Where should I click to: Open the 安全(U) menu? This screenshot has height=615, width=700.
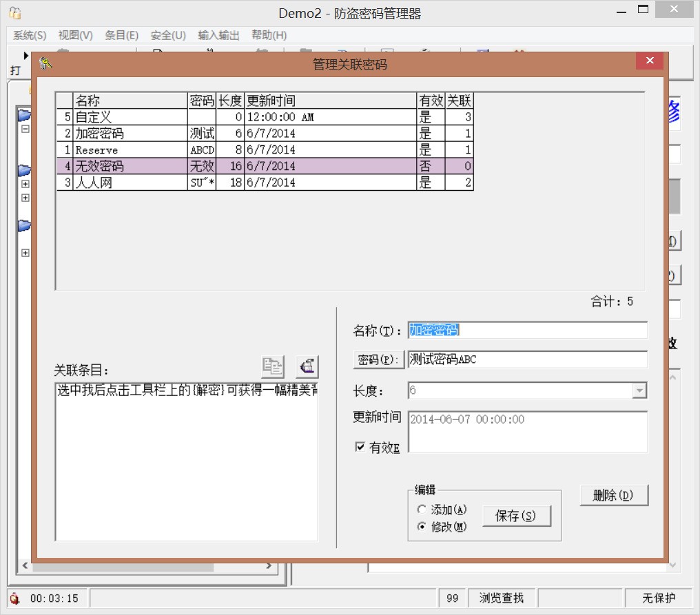(x=167, y=35)
